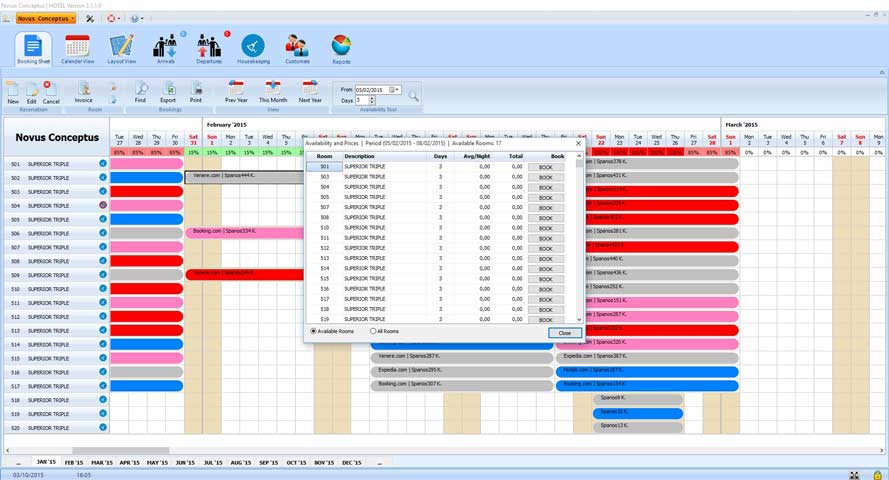This screenshot has width=889, height=480.
Task: Toggle status indicator for room 504
Action: point(102,205)
